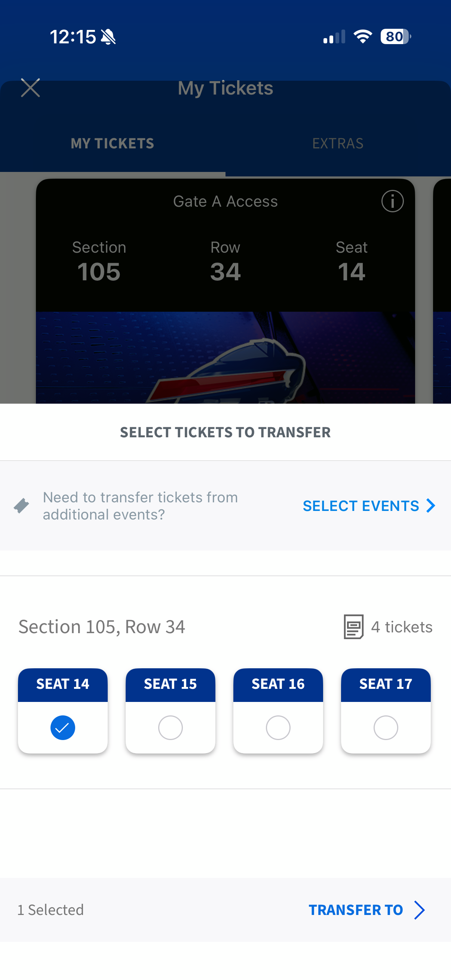Tap the ticket info icon
Screen dimensions: 451x980
[x=392, y=201]
